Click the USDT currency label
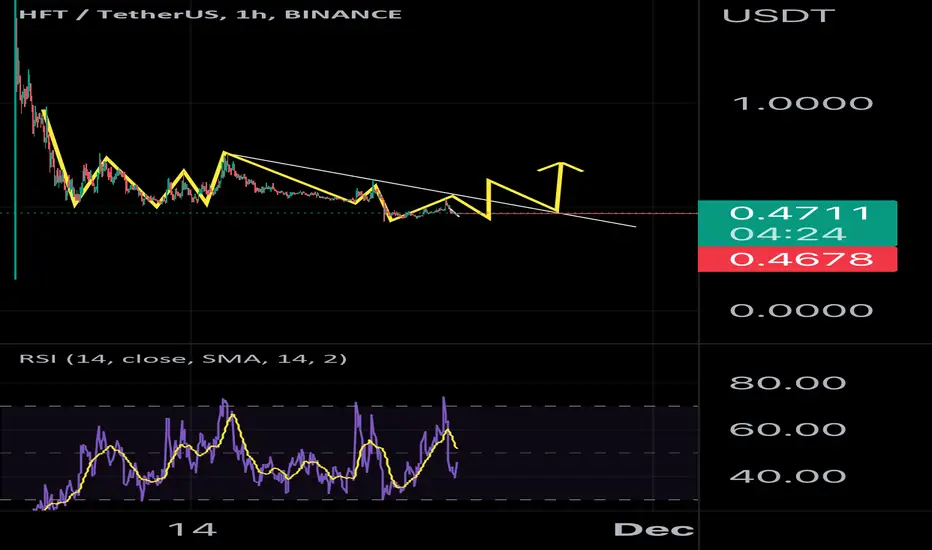Image resolution: width=932 pixels, height=550 pixels. (779, 15)
